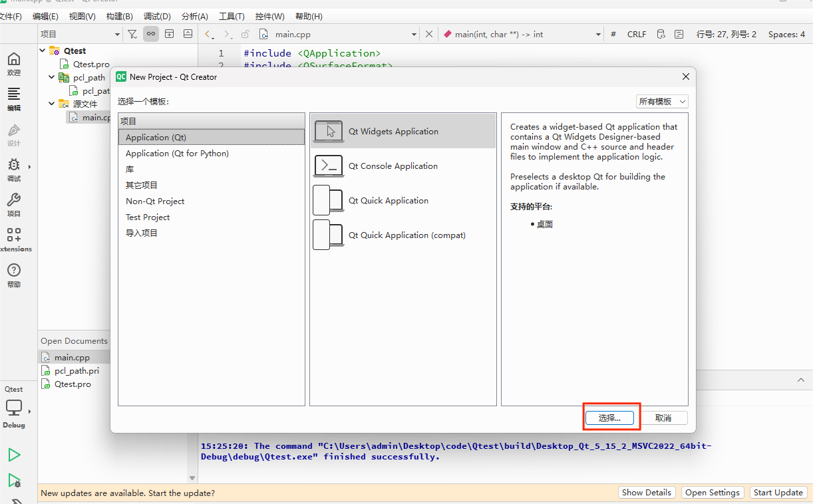Click the editor toolbar icon after CRLF
Screen dimensions: 813x504
(661, 34)
